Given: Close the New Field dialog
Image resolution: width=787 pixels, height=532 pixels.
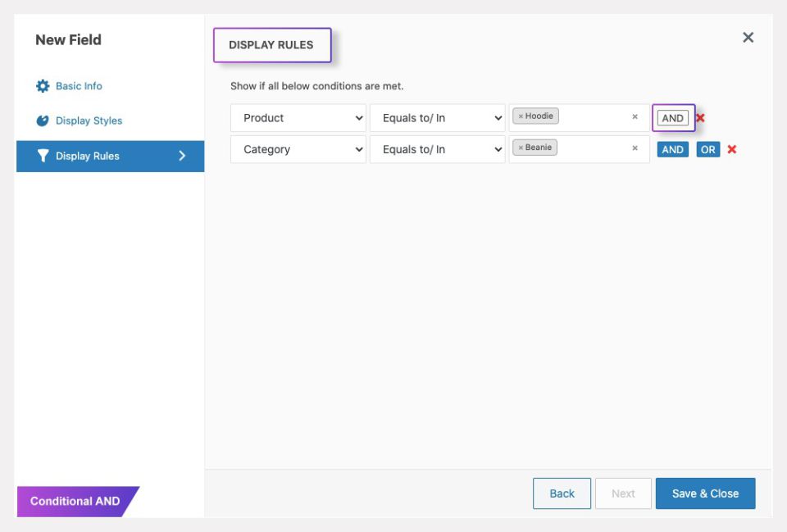Looking at the screenshot, I should 748,38.
